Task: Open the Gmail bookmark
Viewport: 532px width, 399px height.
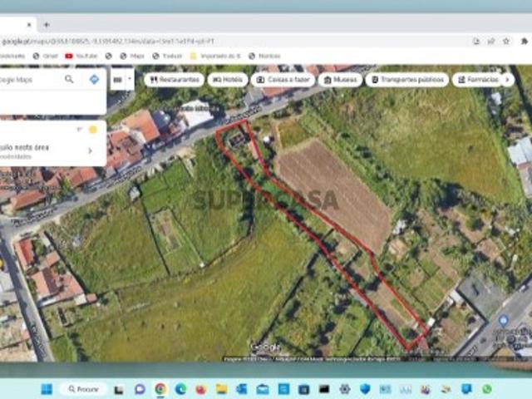Action: coord(47,56)
